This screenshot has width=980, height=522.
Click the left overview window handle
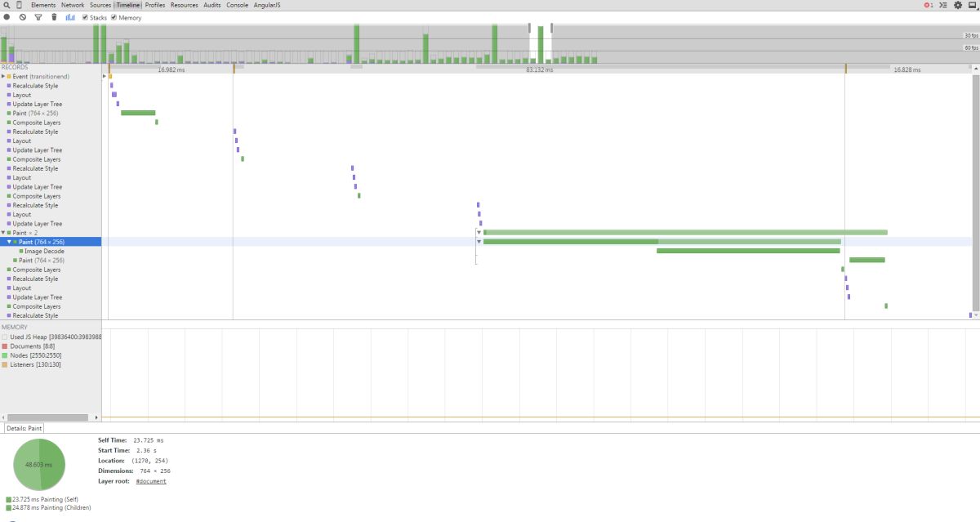pos(529,28)
